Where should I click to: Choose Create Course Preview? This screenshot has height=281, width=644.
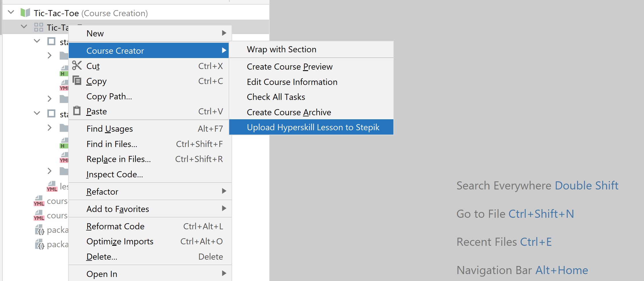click(x=290, y=67)
